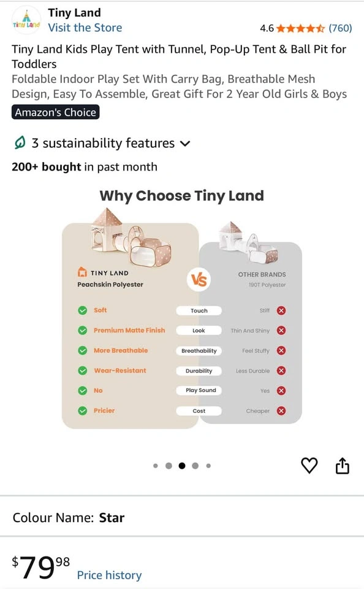The image size is (364, 589).
Task: Click the star rating icons
Action: pos(300,28)
